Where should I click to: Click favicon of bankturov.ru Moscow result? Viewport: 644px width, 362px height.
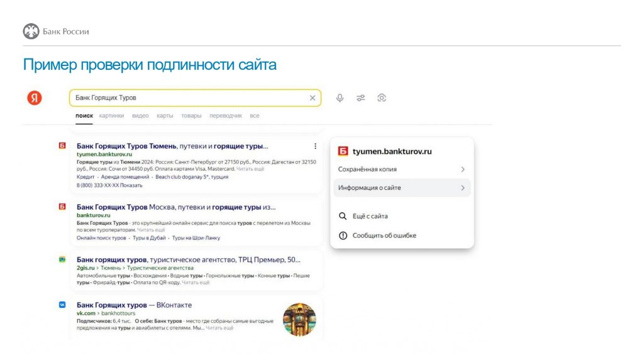(62, 206)
